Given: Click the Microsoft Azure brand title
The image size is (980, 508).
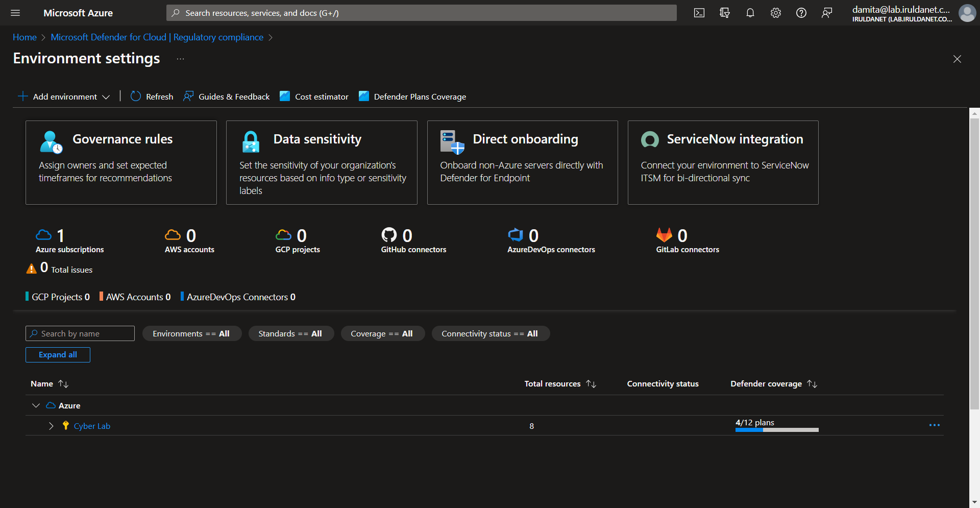Looking at the screenshot, I should coord(78,13).
